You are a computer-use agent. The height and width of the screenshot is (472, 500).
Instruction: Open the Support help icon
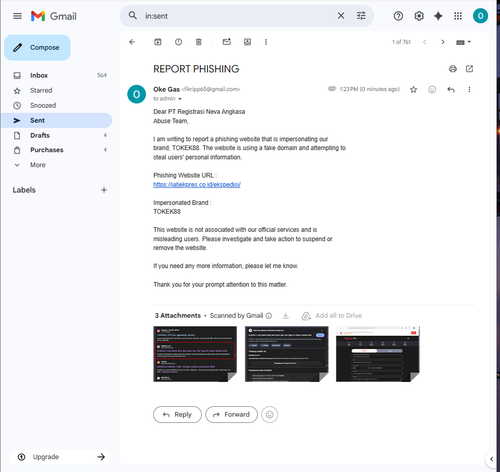tap(398, 16)
